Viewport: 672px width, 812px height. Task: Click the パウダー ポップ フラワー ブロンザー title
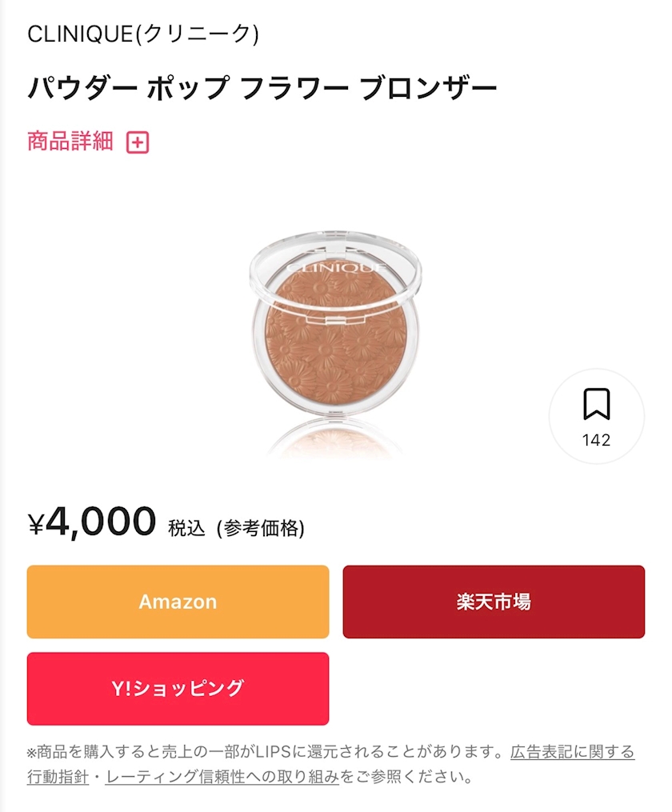pyautogui.click(x=262, y=87)
